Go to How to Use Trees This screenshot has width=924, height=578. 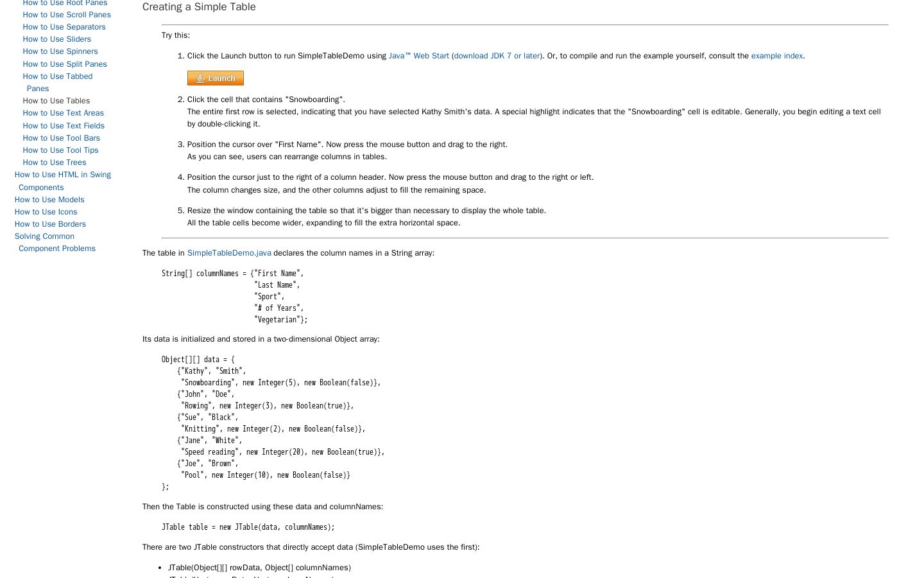(55, 162)
